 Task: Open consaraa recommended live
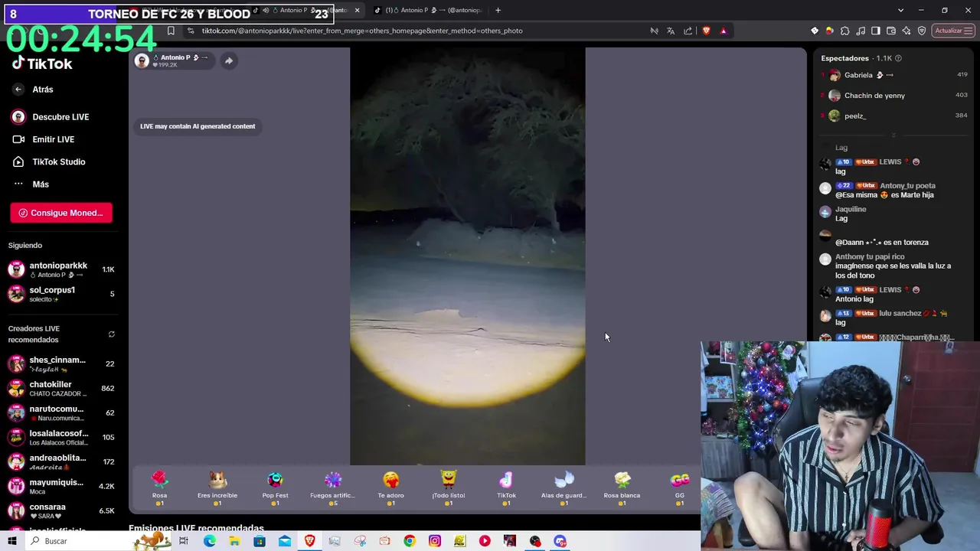(61, 510)
